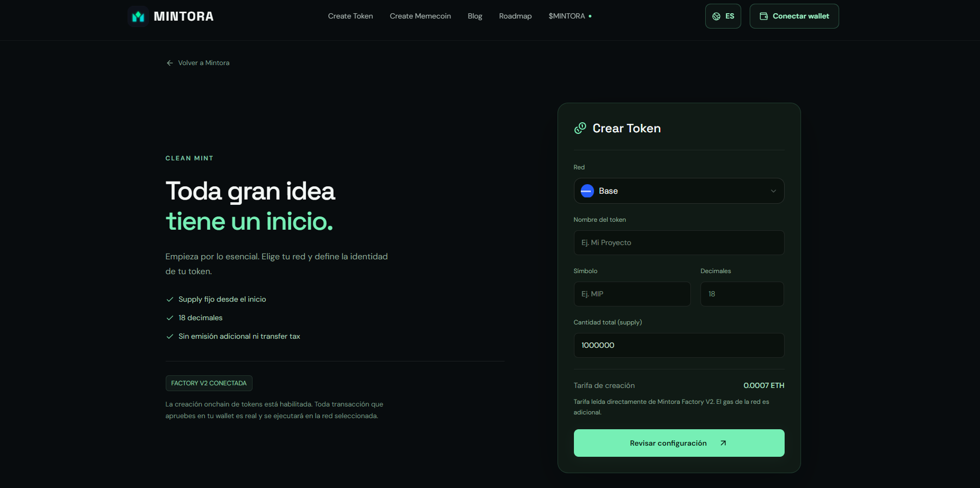Click the Mintora logo icon
The height and width of the screenshot is (488, 980).
[138, 16]
